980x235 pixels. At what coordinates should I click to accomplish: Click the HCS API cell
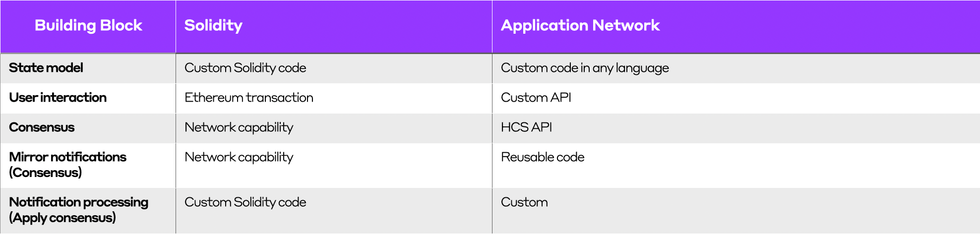(526, 127)
